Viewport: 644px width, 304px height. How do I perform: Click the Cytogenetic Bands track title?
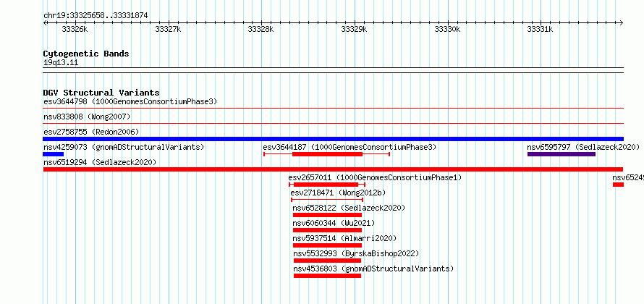[86, 54]
